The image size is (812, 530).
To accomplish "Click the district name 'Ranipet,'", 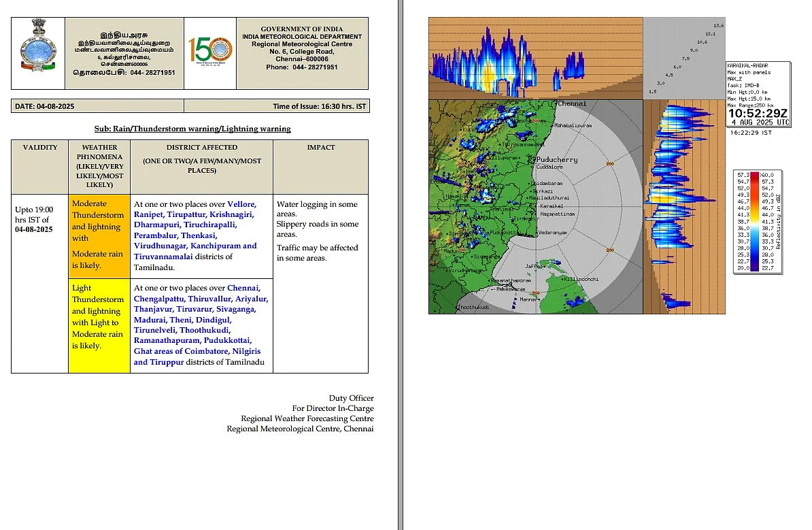I will point(149,214).
